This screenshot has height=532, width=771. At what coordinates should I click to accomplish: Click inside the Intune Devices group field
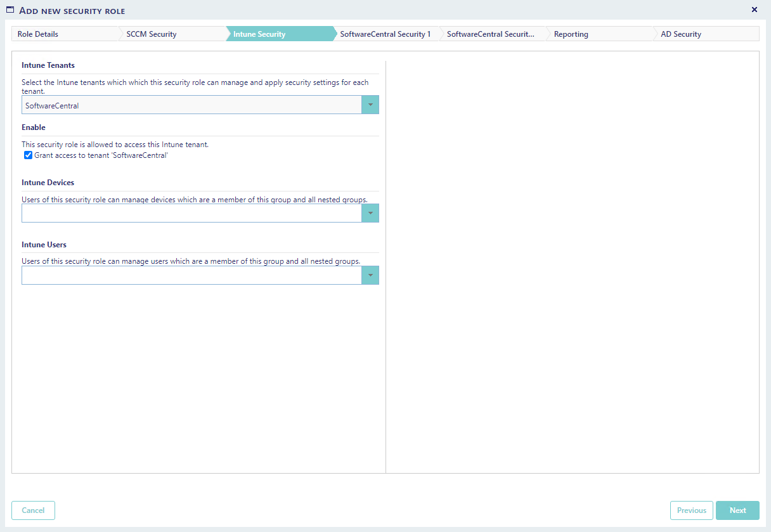click(191, 213)
